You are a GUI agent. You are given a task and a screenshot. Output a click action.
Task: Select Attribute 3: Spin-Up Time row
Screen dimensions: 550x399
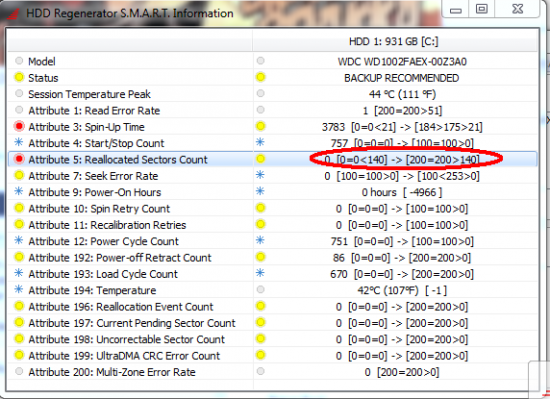tap(273, 127)
